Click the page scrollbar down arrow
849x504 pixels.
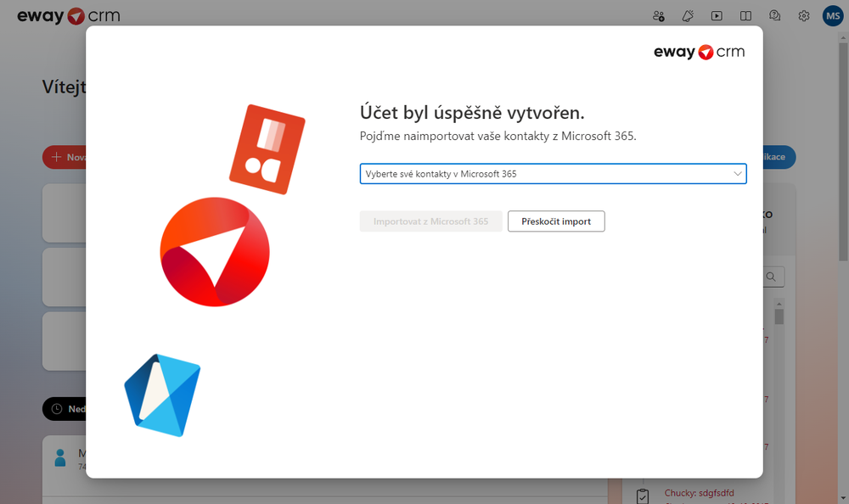coord(843,498)
